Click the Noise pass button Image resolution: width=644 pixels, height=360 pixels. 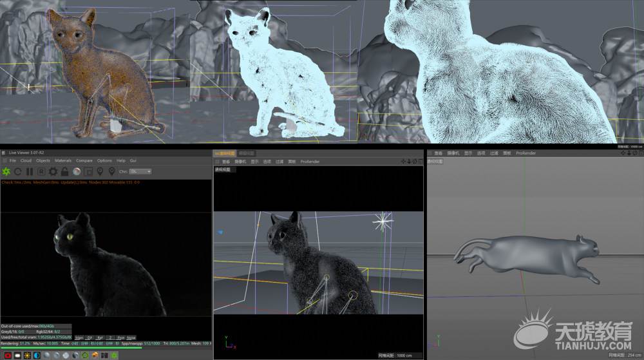click(131, 338)
